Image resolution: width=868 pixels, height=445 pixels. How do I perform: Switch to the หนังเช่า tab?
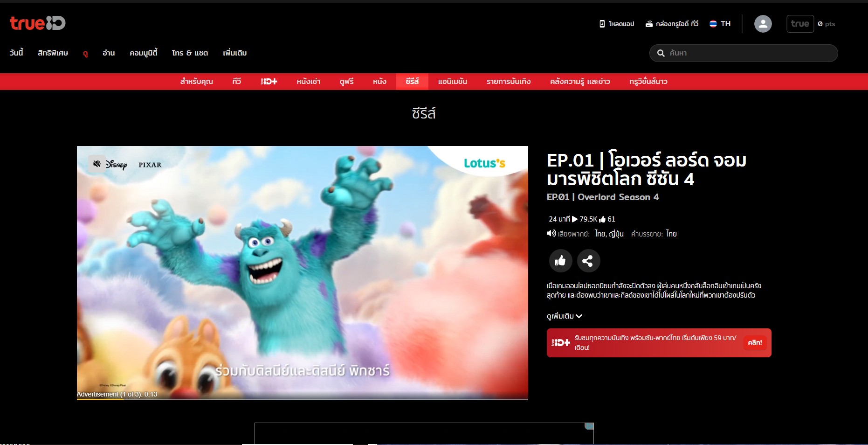[x=309, y=82]
